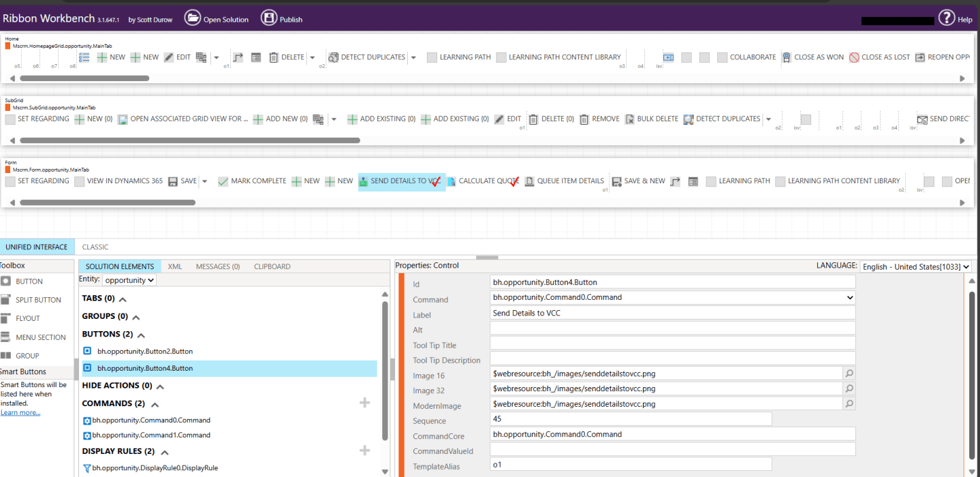Select the SEND DETAILS TO VCC form button
The height and width of the screenshot is (477, 980).
(x=402, y=181)
